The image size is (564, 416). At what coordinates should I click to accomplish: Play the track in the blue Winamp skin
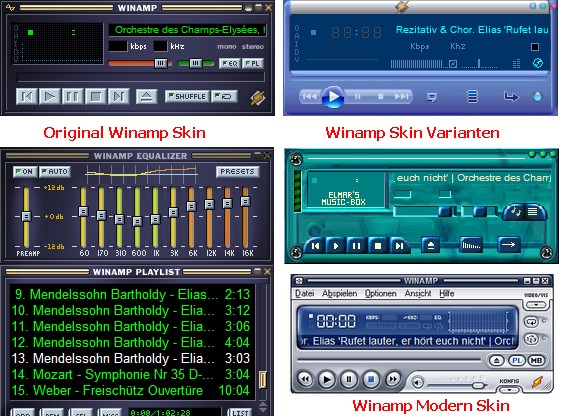(333, 96)
